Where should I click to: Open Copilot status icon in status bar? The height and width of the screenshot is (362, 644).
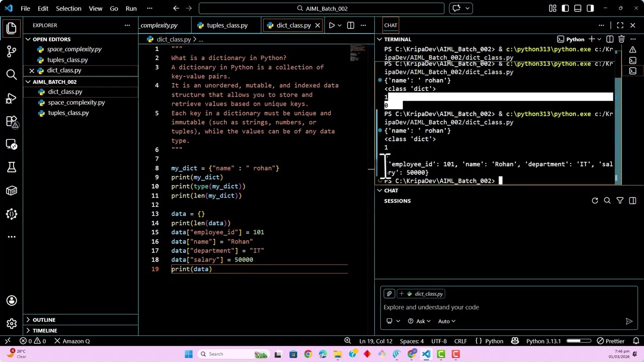click(x=515, y=341)
